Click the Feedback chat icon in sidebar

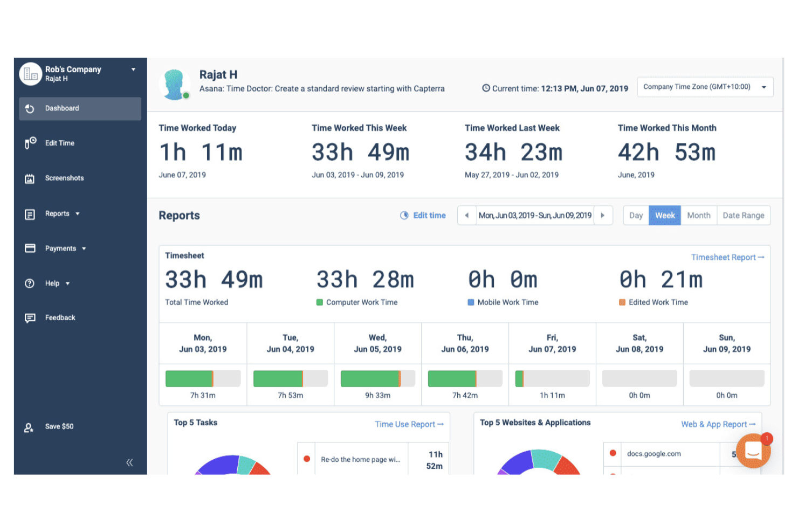30,318
